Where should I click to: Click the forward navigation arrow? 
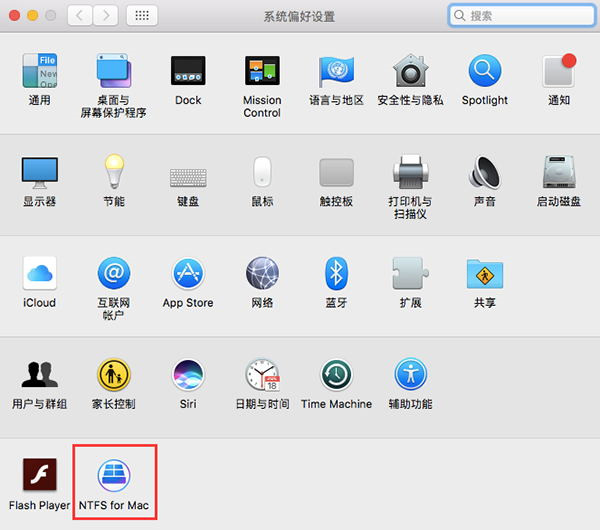tap(105, 16)
